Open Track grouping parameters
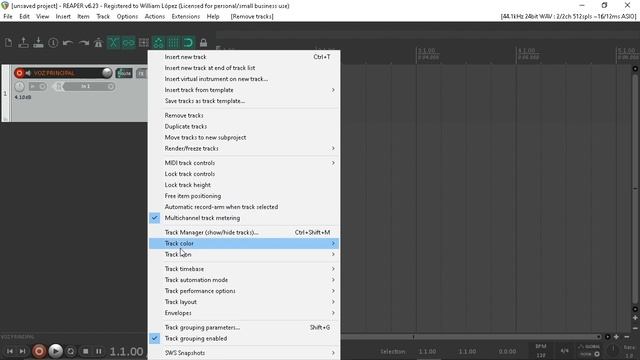Image resolution: width=640 pixels, height=360 pixels. coord(244,327)
